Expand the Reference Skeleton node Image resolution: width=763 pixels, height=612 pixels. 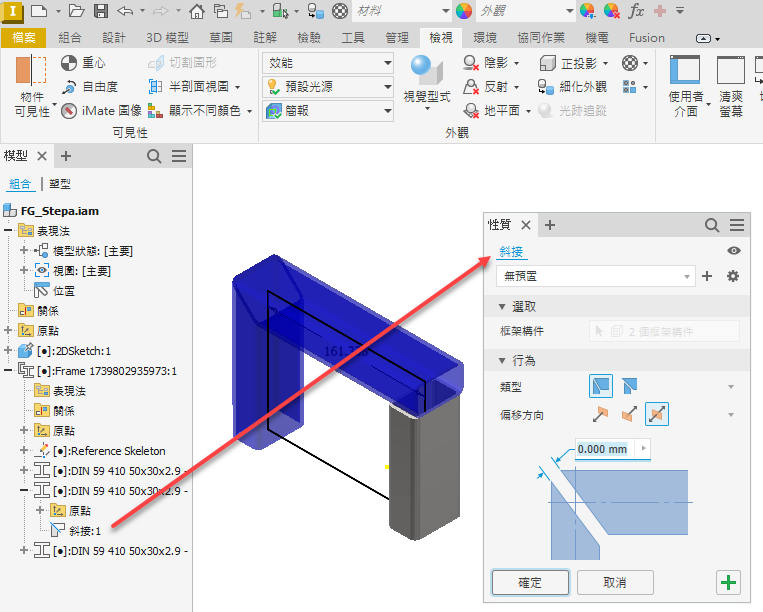click(x=23, y=450)
